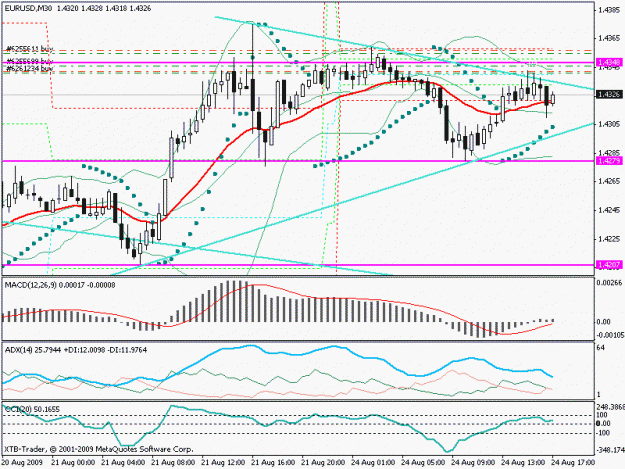Select the topmost buy order label #6255611

click(x=30, y=49)
